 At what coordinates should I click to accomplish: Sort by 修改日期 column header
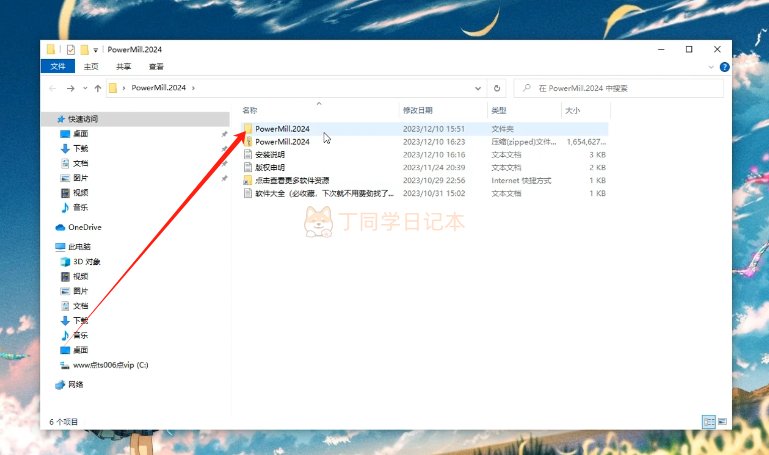pos(418,110)
